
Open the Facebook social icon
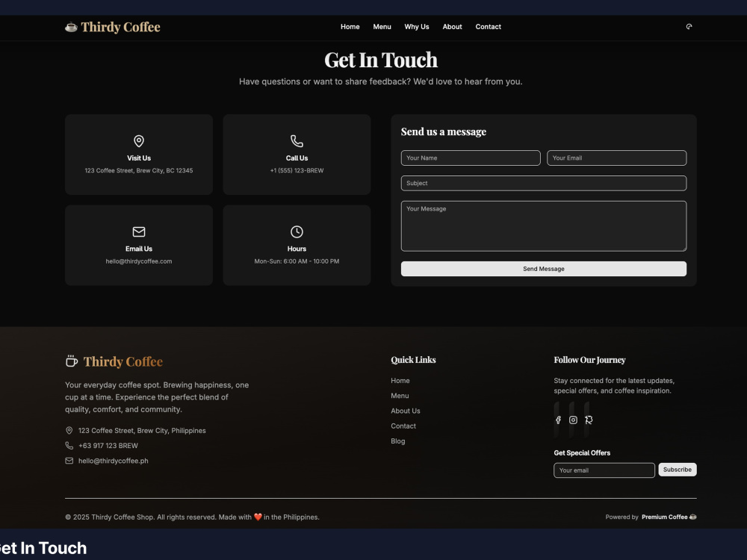coord(558,420)
